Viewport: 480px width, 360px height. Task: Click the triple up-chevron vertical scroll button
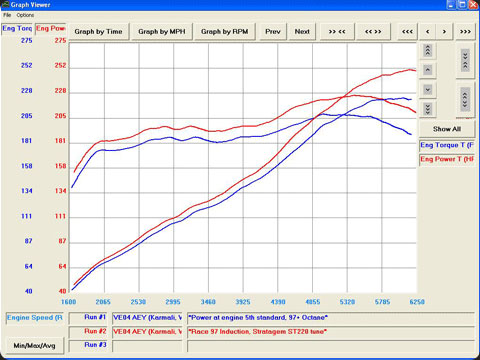point(428,50)
